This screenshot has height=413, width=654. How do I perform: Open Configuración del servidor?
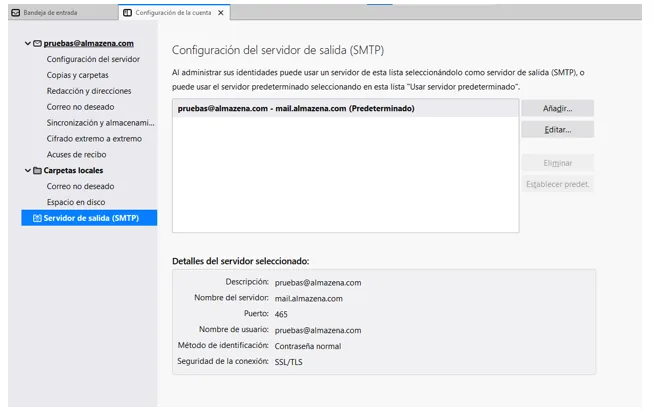(x=93, y=59)
